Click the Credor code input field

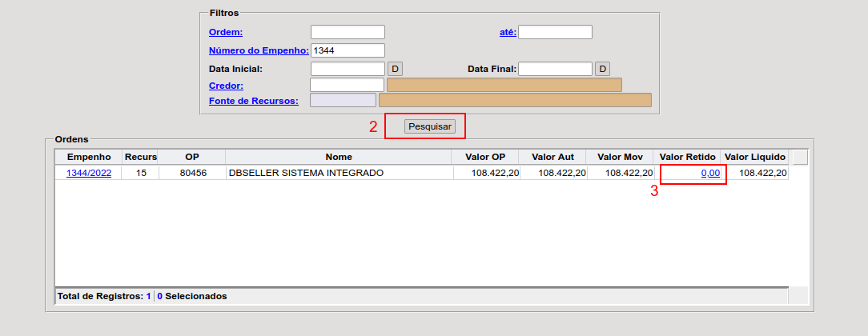click(x=347, y=85)
